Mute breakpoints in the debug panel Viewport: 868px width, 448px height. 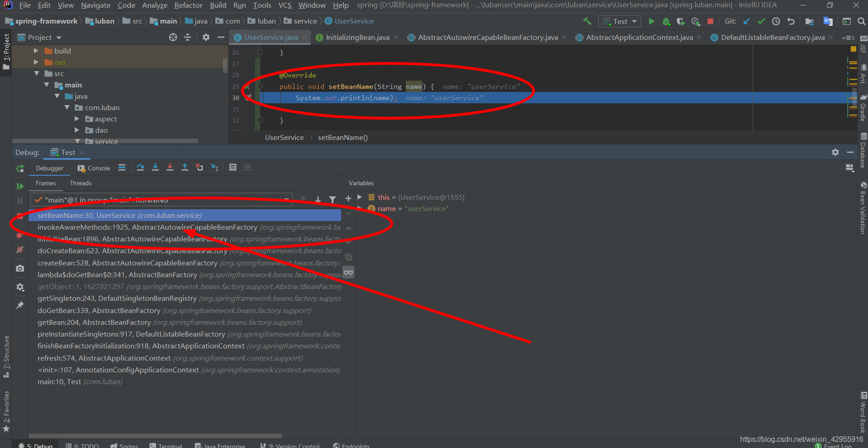pos(20,250)
